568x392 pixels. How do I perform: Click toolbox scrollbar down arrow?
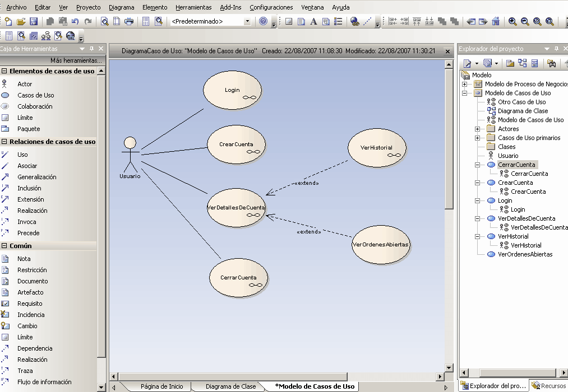coord(101,388)
